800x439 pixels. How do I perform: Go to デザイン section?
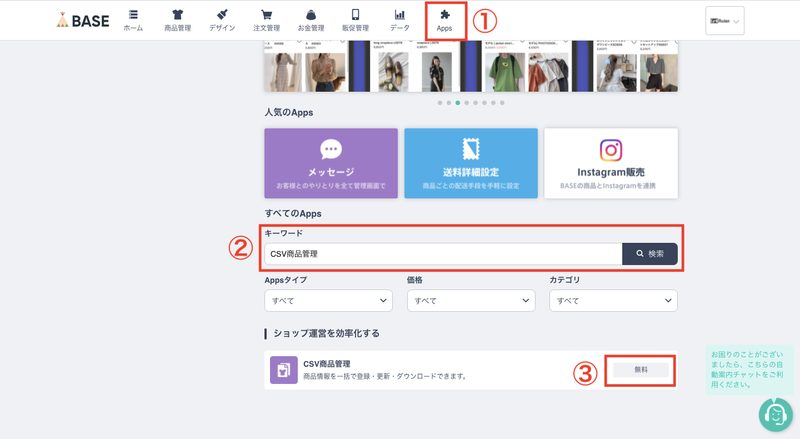coord(222,21)
